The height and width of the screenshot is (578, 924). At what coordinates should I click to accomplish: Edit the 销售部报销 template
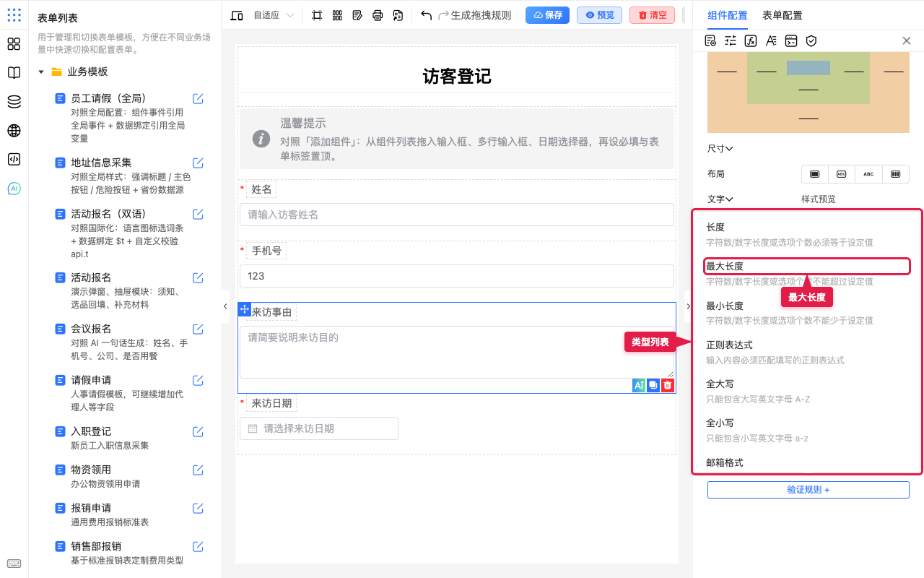[198, 546]
